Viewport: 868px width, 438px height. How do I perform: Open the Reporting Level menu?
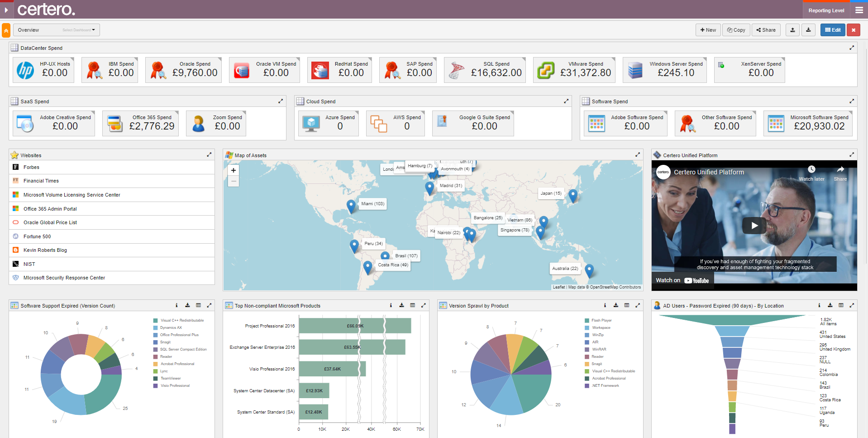[826, 10]
